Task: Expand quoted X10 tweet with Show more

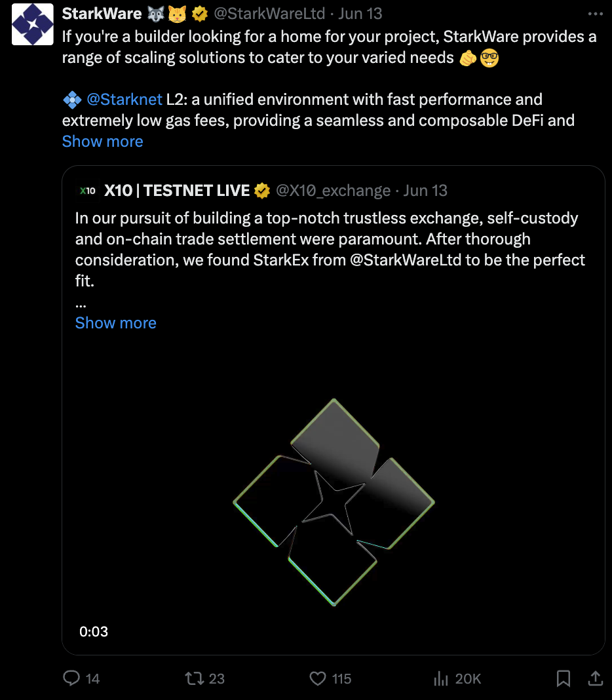Action: 115,322
